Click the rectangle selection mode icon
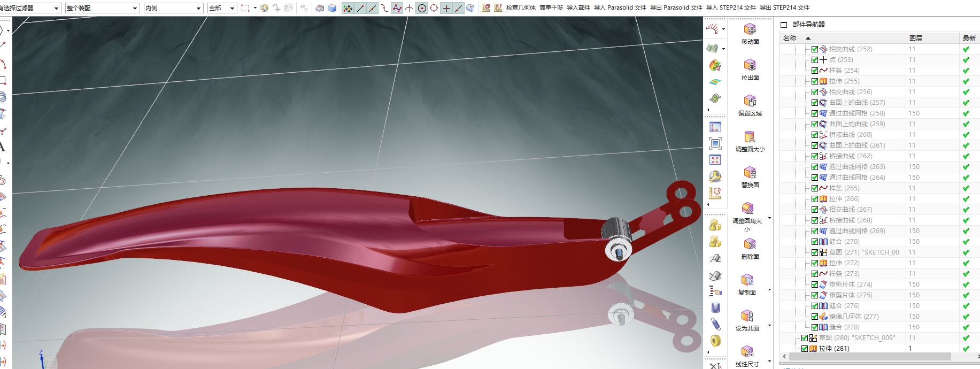 click(x=245, y=8)
